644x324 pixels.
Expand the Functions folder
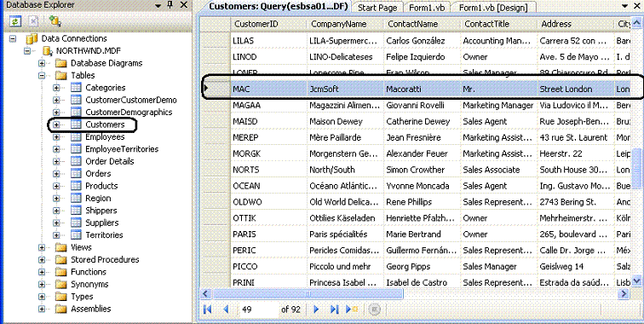42,272
